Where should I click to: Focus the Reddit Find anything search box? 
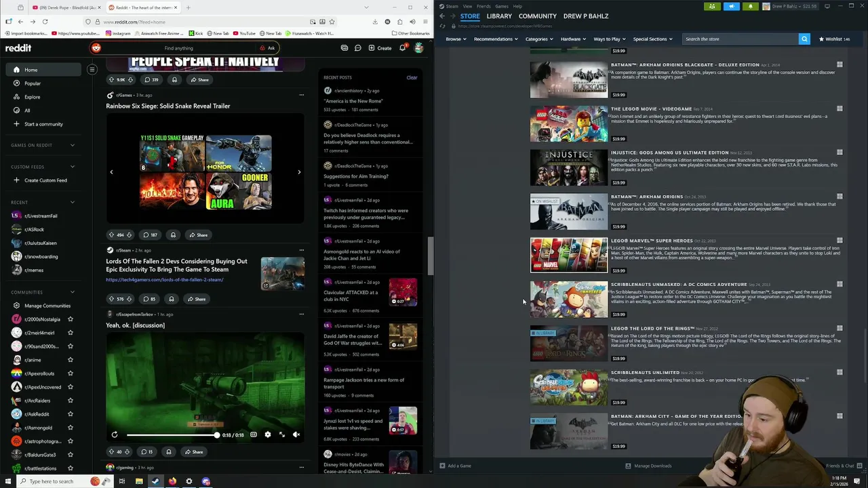pyautogui.click(x=178, y=48)
